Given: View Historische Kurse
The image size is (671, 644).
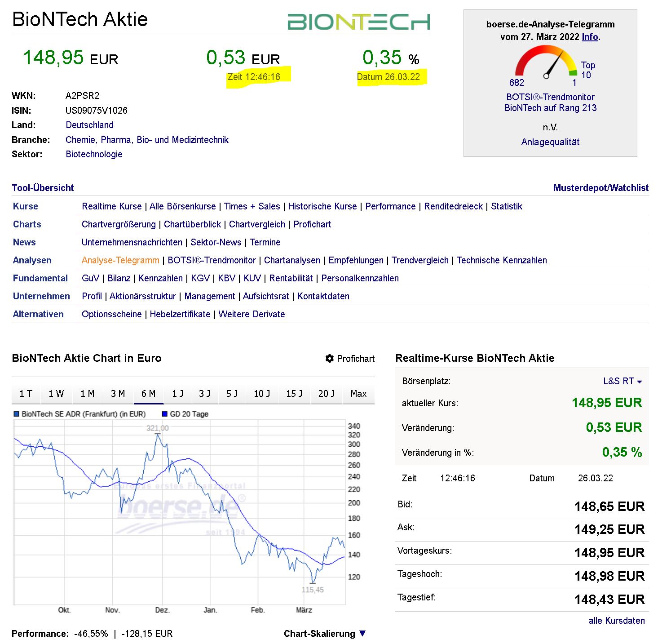Looking at the screenshot, I should click(x=322, y=206).
